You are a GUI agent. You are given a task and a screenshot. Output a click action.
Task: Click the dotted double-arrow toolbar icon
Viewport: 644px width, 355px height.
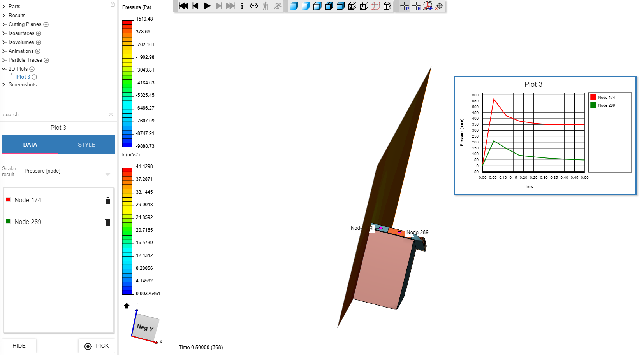point(254,6)
